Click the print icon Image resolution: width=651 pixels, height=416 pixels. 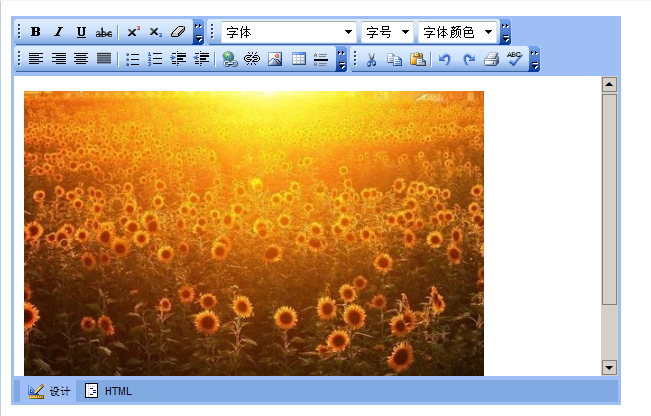click(x=491, y=59)
